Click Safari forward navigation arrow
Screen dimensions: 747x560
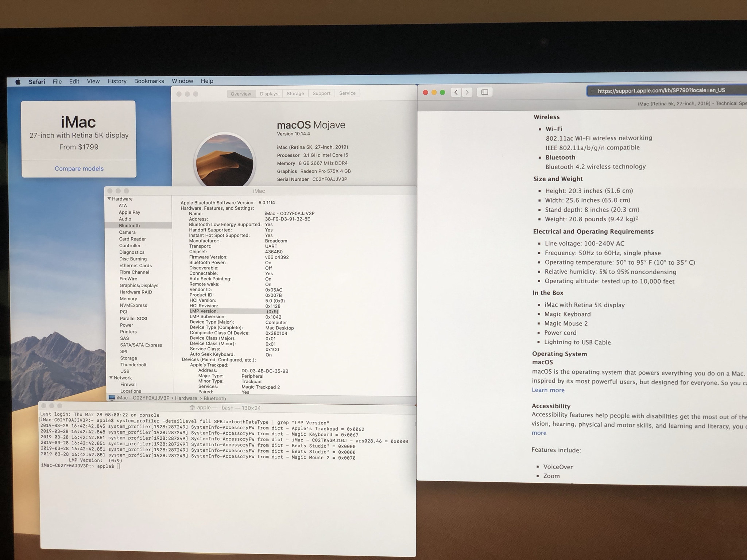(467, 92)
